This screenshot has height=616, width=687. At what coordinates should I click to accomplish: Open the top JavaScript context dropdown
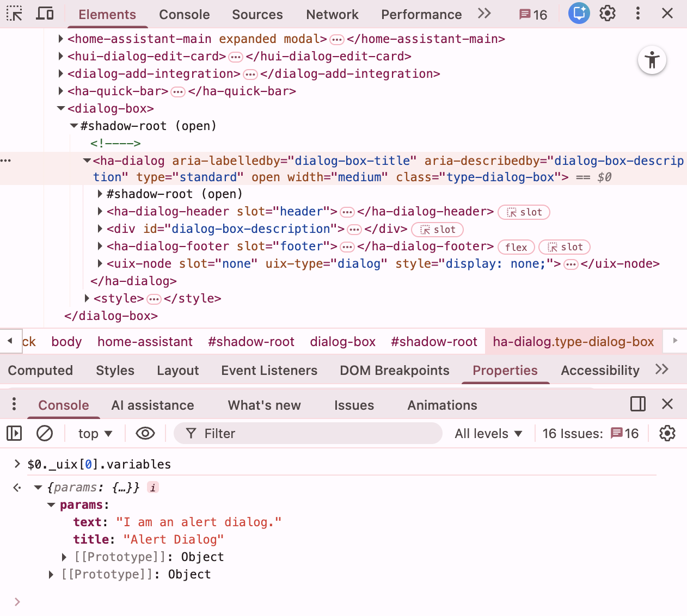95,434
